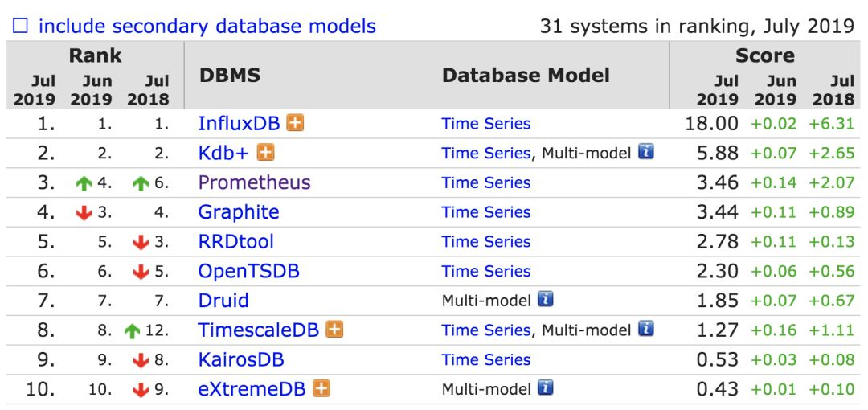Click info icon in Kdb+ Multi-model row
The height and width of the screenshot is (410, 868).
pos(645,152)
